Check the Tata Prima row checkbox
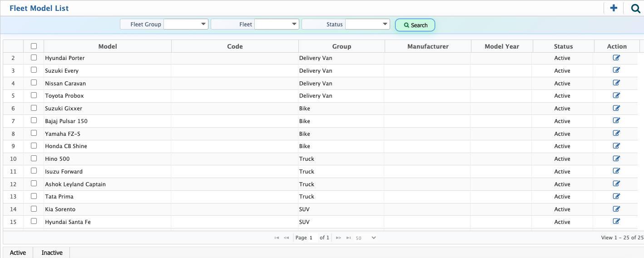Screen dimensions: 644x258 coord(34,196)
